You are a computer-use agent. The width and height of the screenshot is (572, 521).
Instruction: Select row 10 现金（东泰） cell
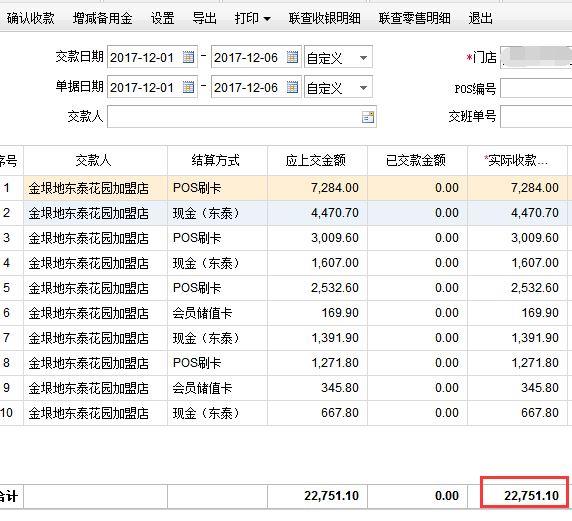tap(217, 413)
